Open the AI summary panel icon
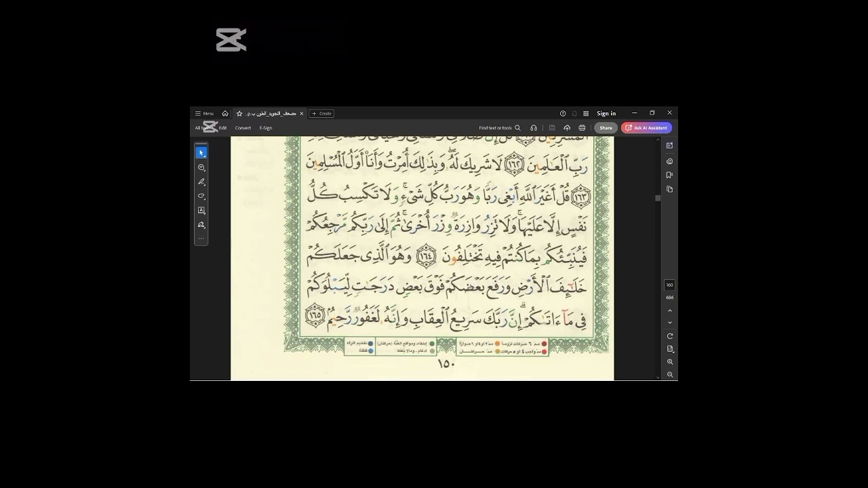 point(669,146)
